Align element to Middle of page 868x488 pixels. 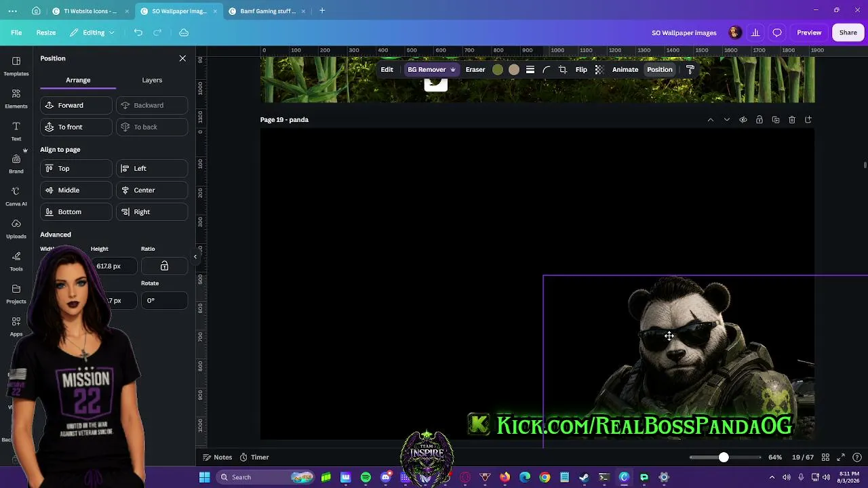(x=76, y=190)
